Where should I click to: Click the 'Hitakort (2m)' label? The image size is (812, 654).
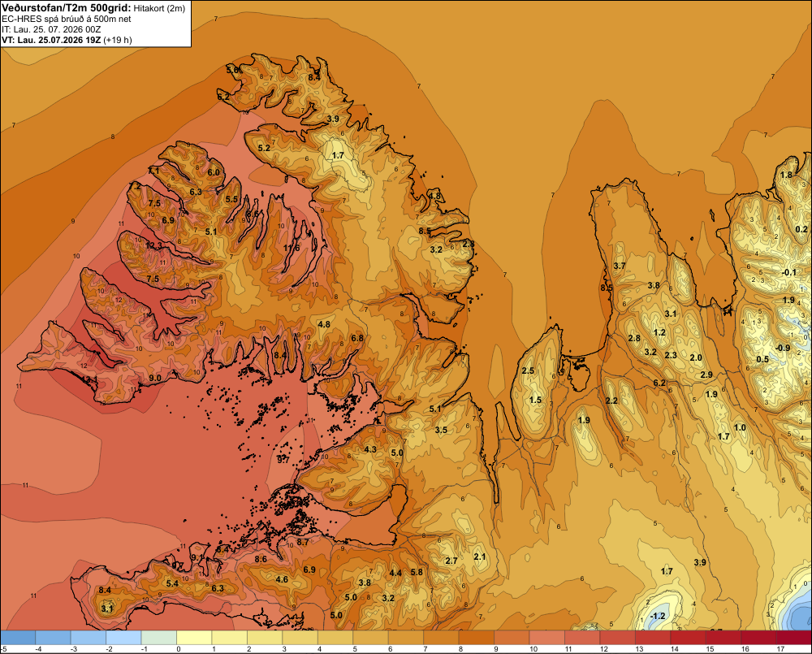click(x=159, y=8)
